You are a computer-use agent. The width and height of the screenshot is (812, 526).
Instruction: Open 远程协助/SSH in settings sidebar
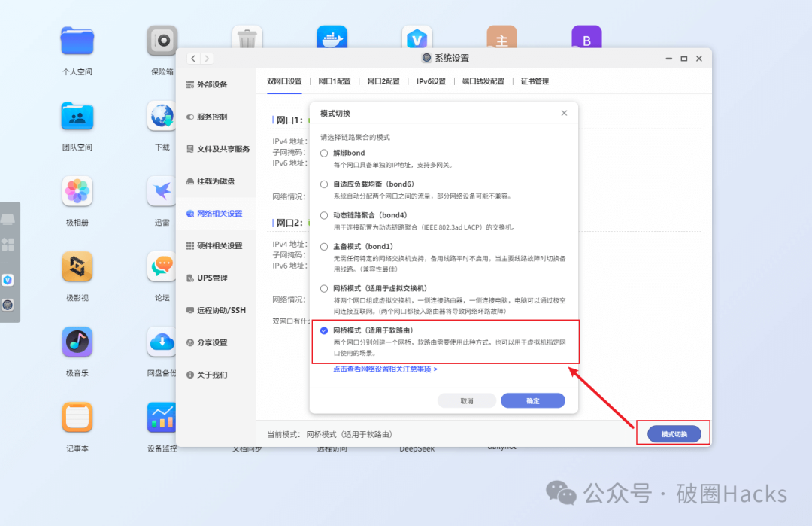click(216, 310)
